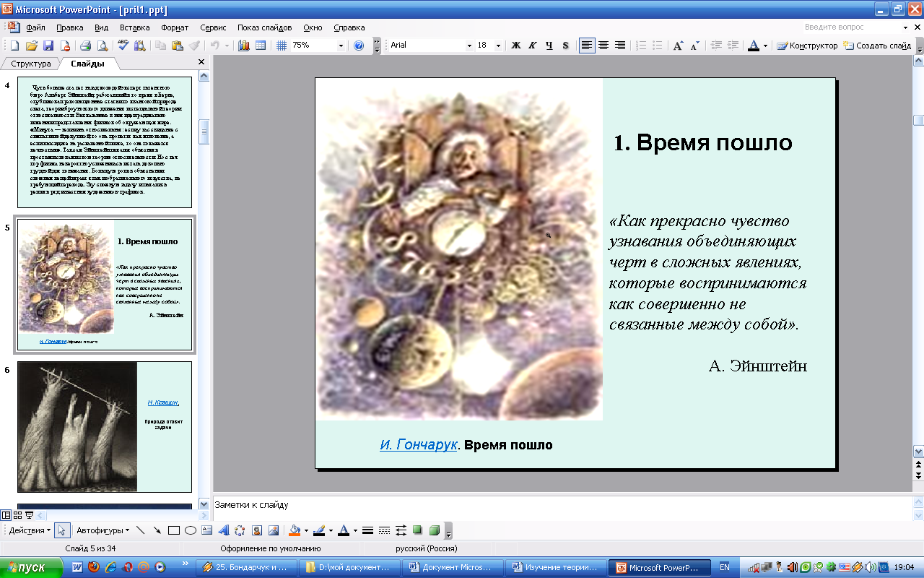Align text to the left

coord(587,46)
